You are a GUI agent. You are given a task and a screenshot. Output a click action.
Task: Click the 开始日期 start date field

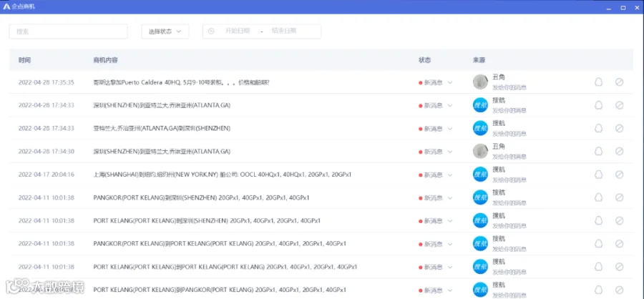pos(238,31)
